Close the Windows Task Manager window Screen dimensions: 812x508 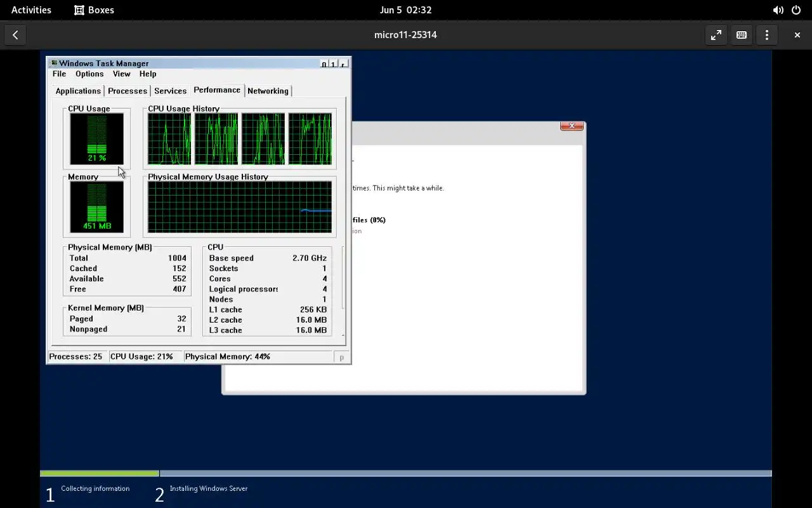click(343, 64)
